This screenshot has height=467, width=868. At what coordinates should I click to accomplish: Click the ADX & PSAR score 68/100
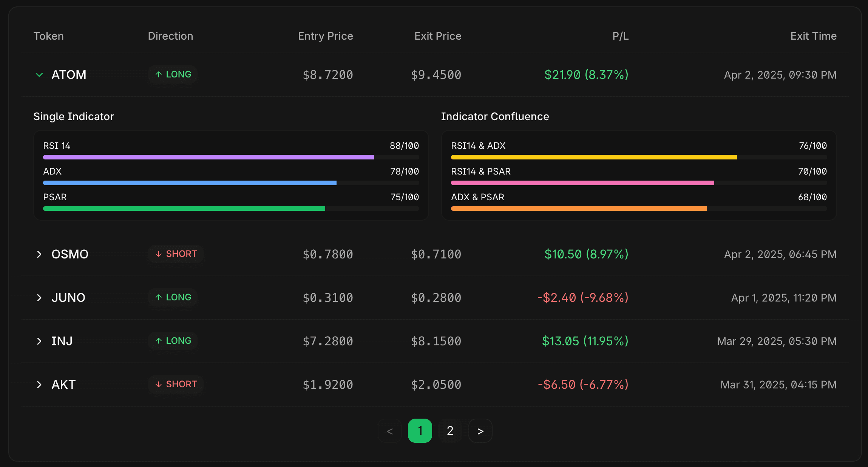[x=812, y=197]
